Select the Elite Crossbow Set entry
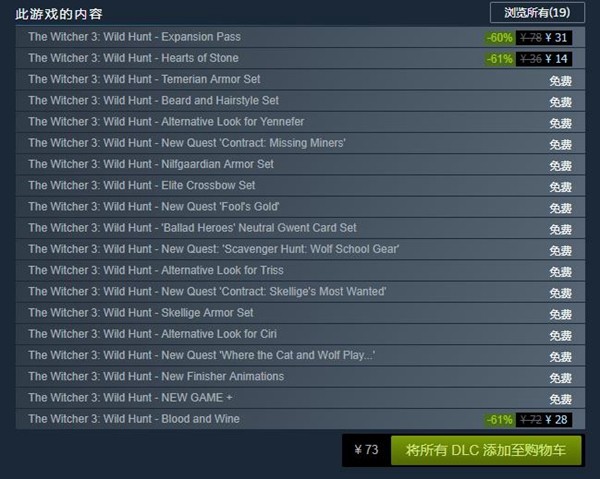 click(x=300, y=186)
